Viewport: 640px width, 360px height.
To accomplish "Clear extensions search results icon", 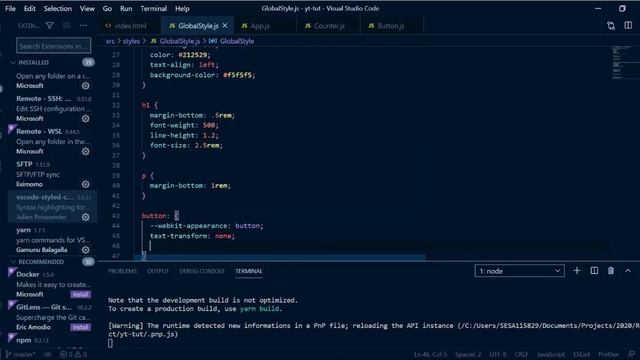I will click(67, 26).
